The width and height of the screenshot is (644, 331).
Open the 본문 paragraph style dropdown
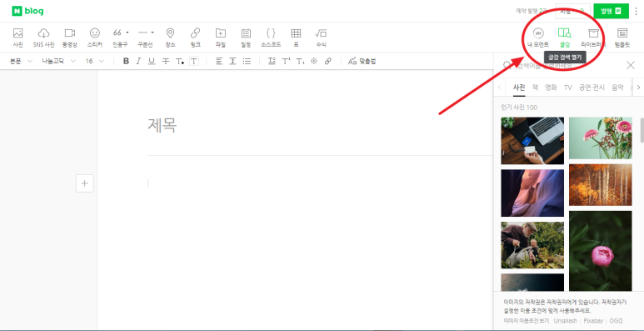pos(21,61)
